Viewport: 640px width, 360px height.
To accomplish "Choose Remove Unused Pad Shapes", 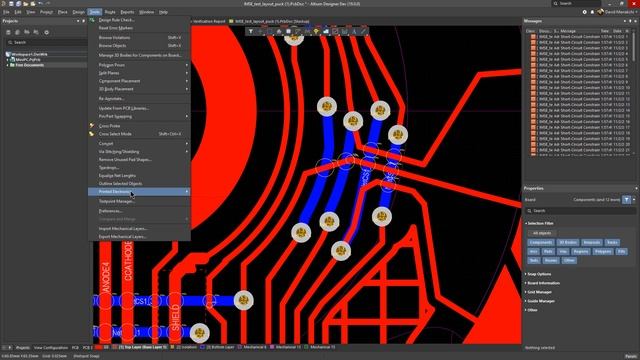I will pyautogui.click(x=139, y=160).
